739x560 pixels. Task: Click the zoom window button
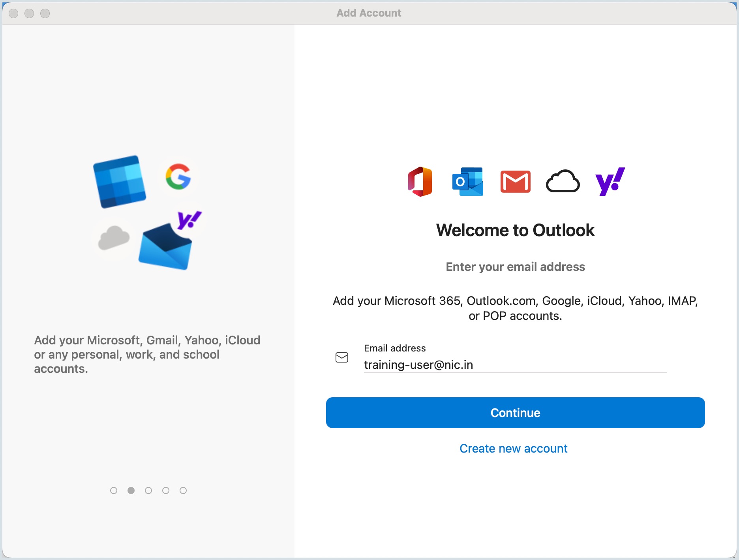point(45,13)
